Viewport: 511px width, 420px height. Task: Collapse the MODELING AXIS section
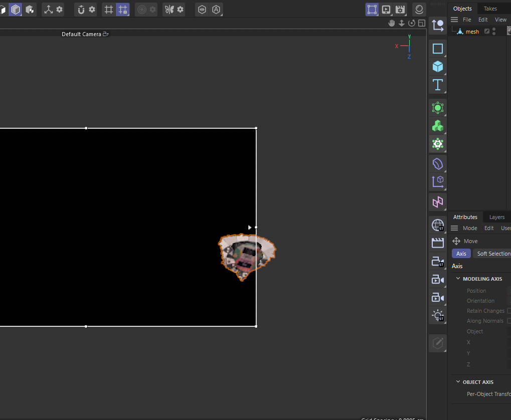coord(458,279)
